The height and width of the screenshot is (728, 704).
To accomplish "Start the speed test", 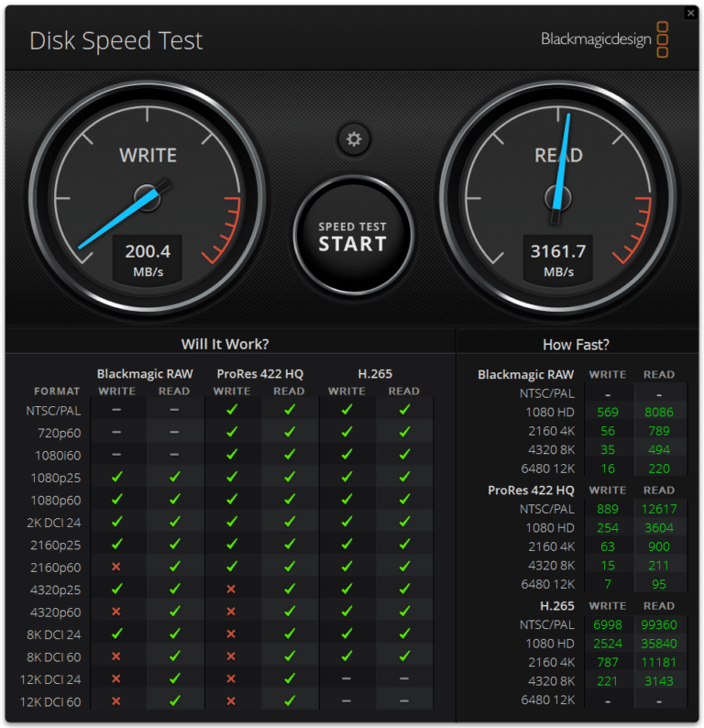I will pyautogui.click(x=353, y=236).
